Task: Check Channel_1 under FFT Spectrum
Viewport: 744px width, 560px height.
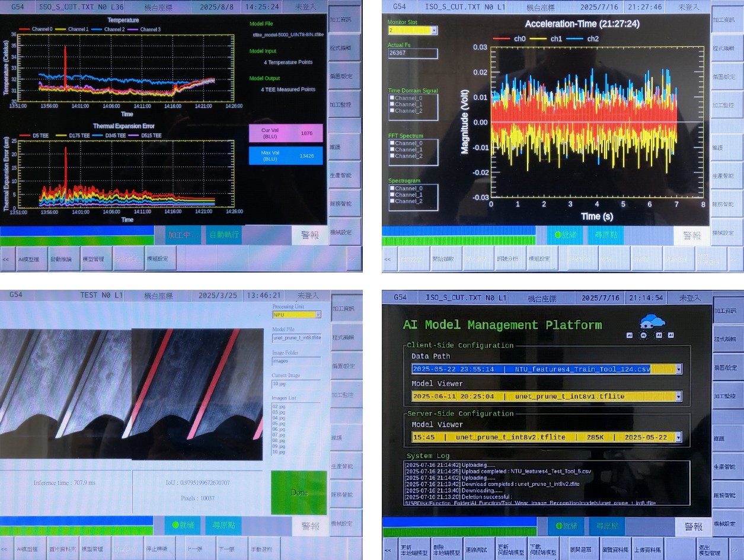Action: click(392, 149)
